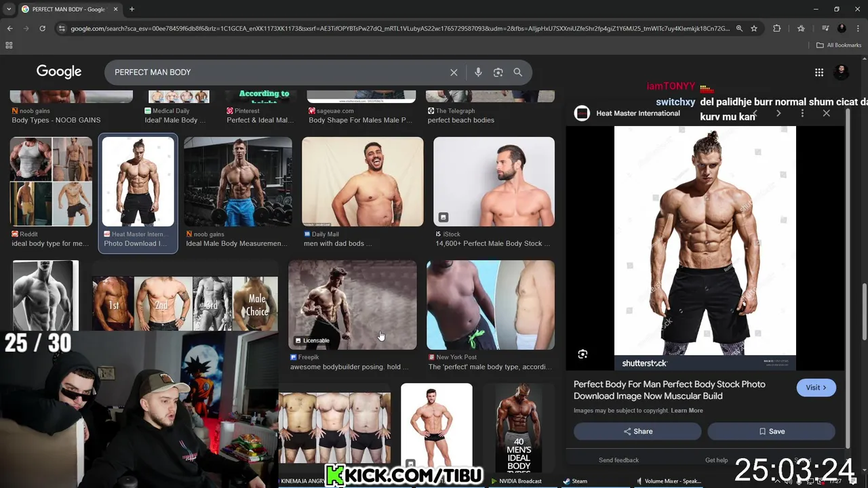Click the browser address bar URL
The height and width of the screenshot is (488, 868).
pyautogui.click(x=400, y=28)
